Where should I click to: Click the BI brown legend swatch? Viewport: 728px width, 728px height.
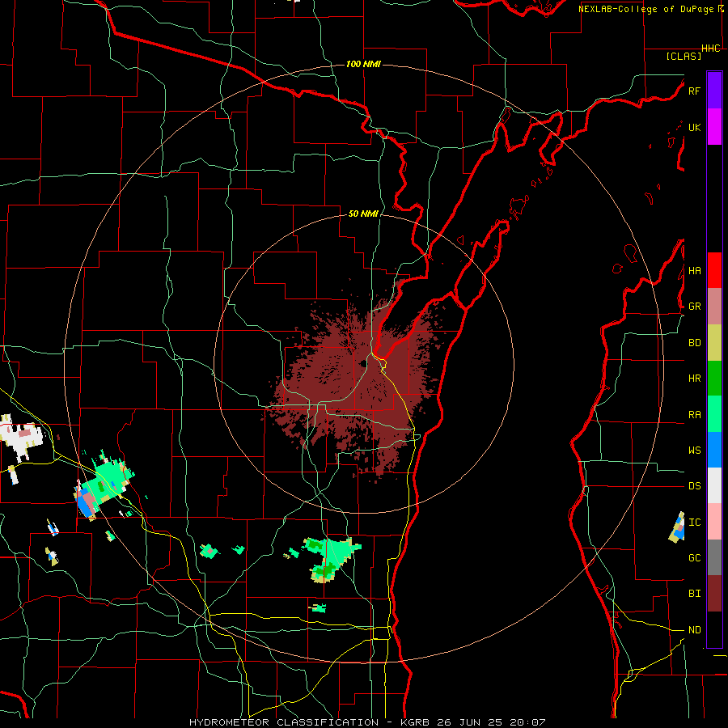click(x=714, y=594)
